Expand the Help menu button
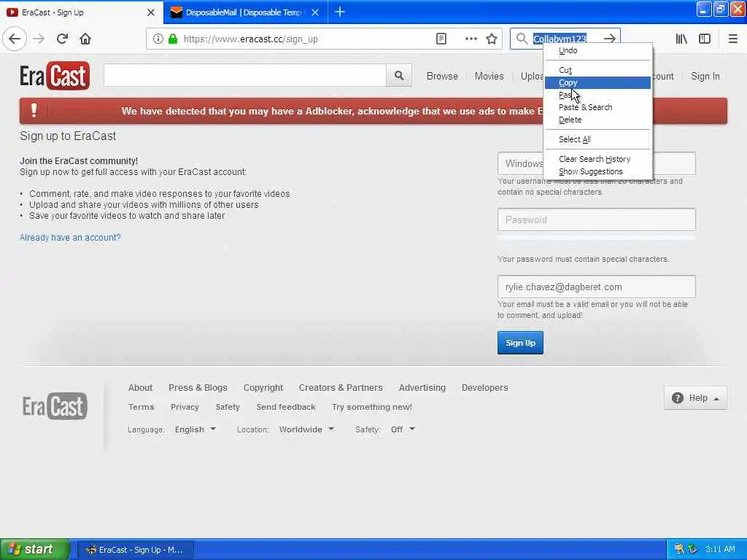Image resolution: width=747 pixels, height=560 pixels. [x=695, y=397]
